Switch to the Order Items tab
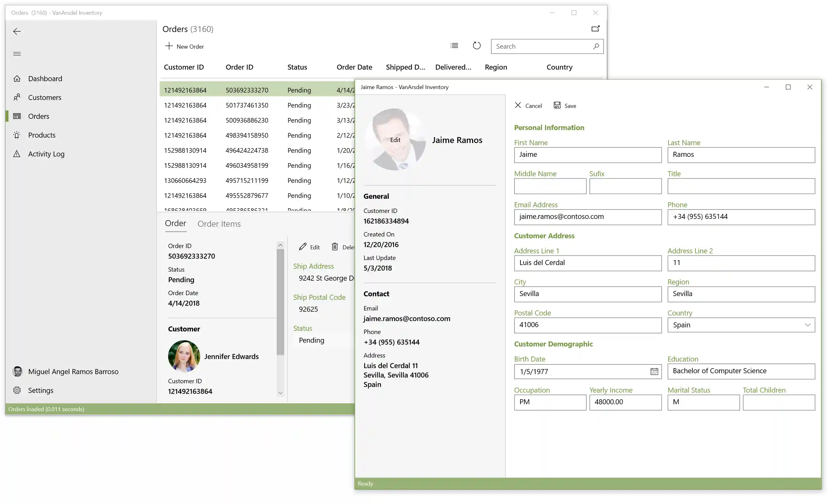837x504 pixels. click(219, 224)
